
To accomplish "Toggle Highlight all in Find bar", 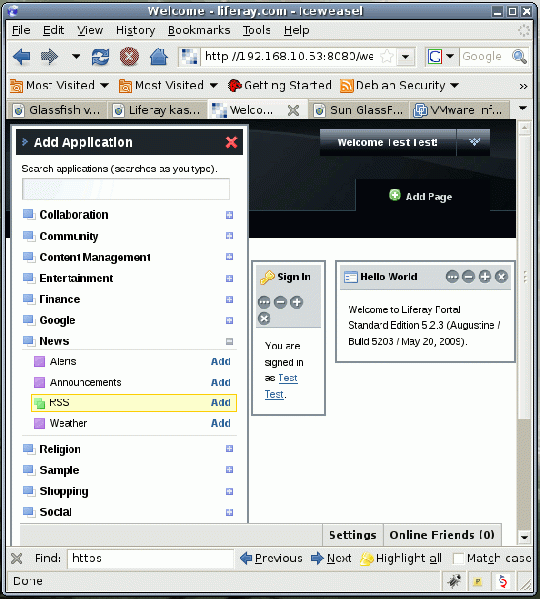I will point(401,559).
